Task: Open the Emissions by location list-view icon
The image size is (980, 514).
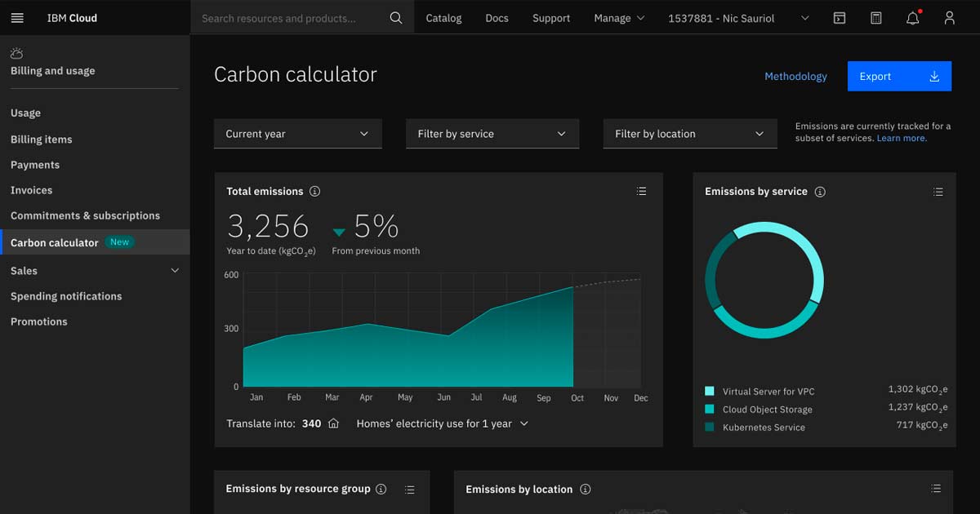Action: click(x=936, y=489)
